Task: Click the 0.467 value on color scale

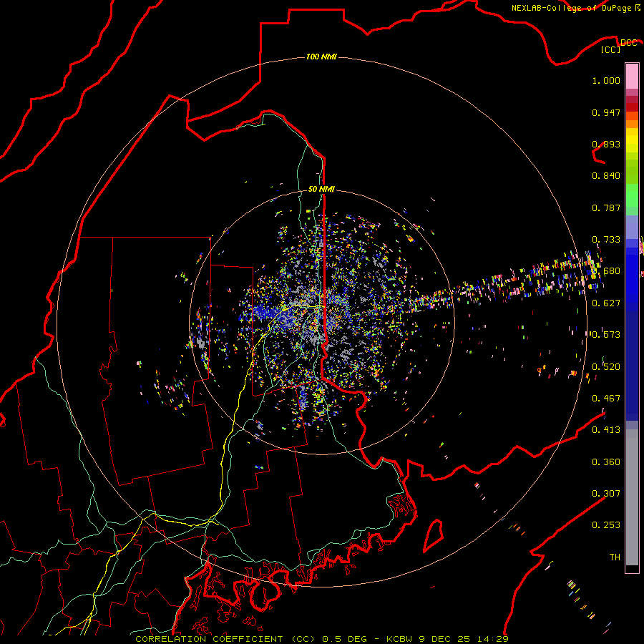Action: click(x=606, y=399)
